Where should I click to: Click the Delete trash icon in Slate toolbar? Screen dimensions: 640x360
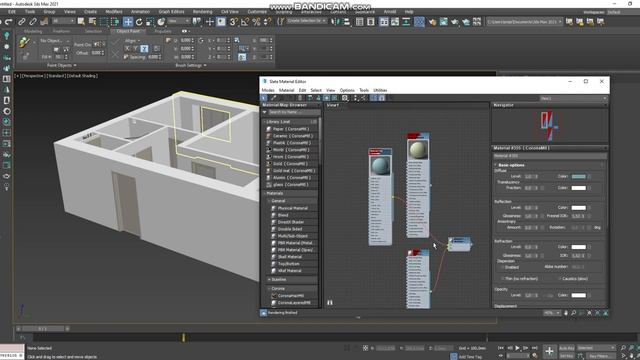point(300,98)
